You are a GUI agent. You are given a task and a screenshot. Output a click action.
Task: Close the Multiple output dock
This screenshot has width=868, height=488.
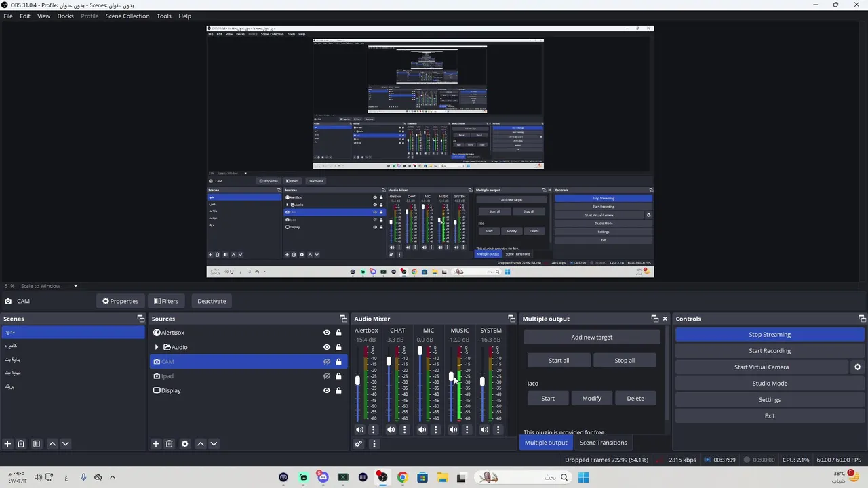tap(665, 319)
